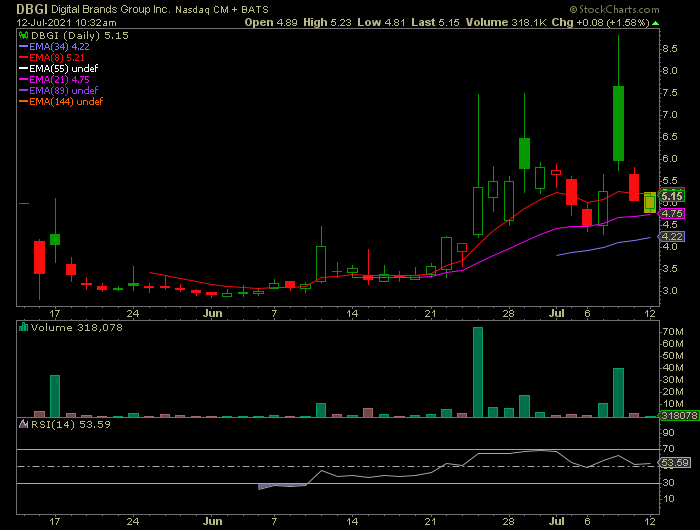
Task: Click the Jul label on the price chart date axis
Action: (x=556, y=313)
